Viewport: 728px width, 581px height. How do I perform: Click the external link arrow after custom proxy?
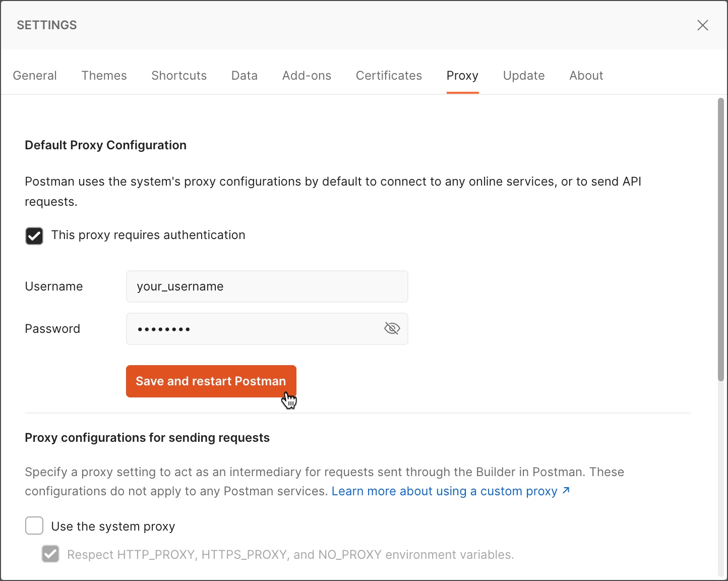pos(566,490)
